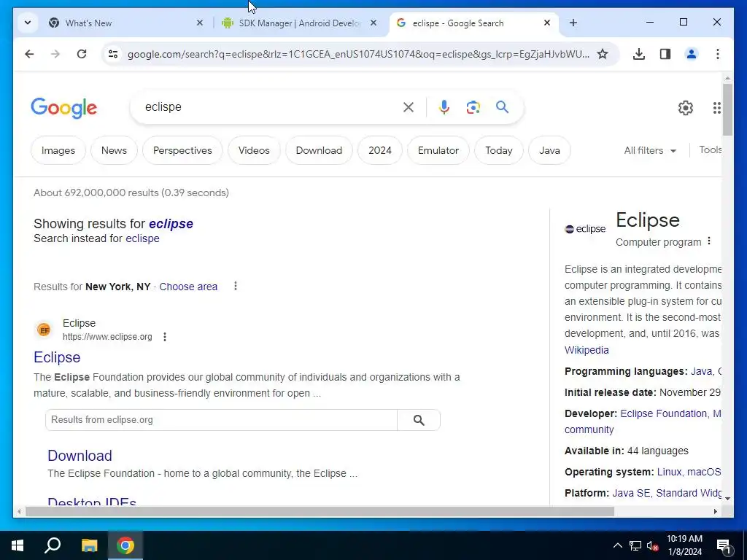Click the scroll right arrow
Image resolution: width=747 pixels, height=560 pixels.
pos(715,511)
